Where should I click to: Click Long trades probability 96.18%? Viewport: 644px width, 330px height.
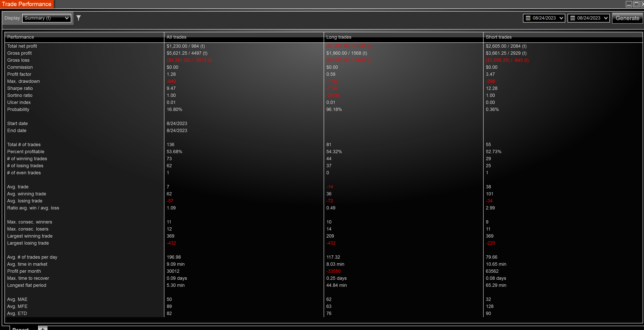pyautogui.click(x=334, y=109)
